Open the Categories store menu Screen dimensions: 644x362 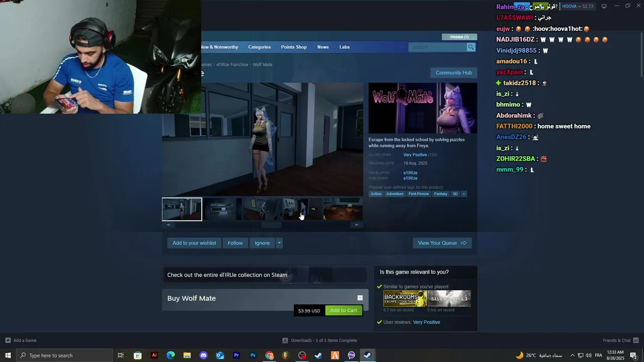[259, 47]
